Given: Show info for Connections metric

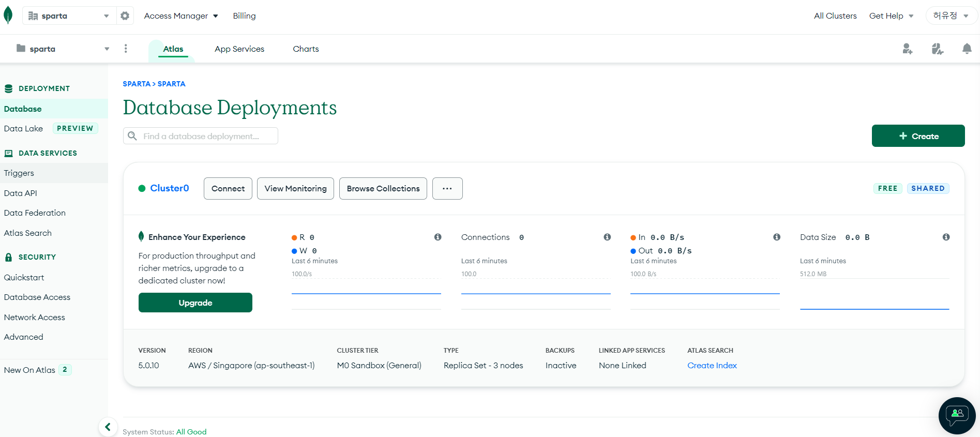Looking at the screenshot, I should click(x=607, y=237).
